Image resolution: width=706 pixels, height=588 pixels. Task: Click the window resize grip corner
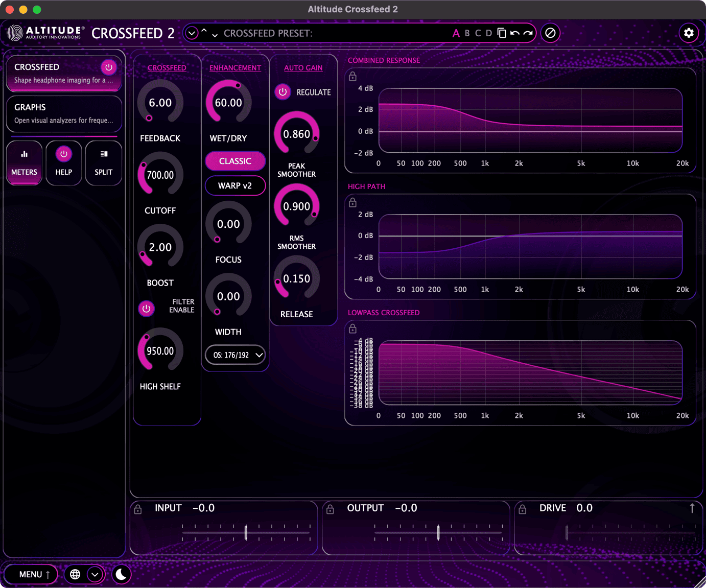tap(699, 582)
